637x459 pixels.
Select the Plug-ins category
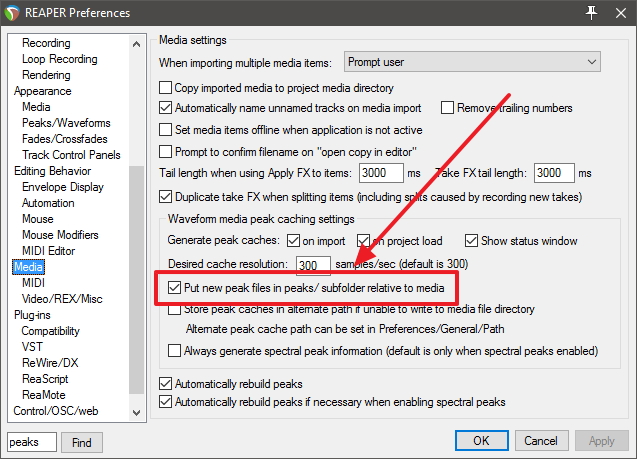click(x=32, y=315)
